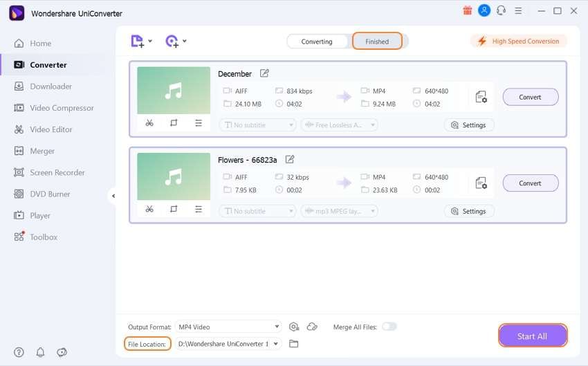Image resolution: width=588 pixels, height=366 pixels.
Task: Trim December with scissors icon
Action: 149,123
